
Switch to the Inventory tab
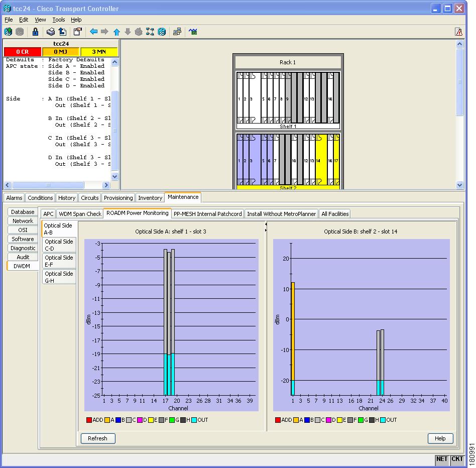point(150,198)
